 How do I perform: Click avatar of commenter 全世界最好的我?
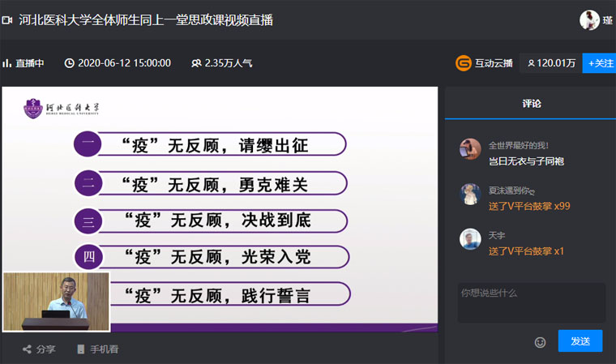(470, 149)
